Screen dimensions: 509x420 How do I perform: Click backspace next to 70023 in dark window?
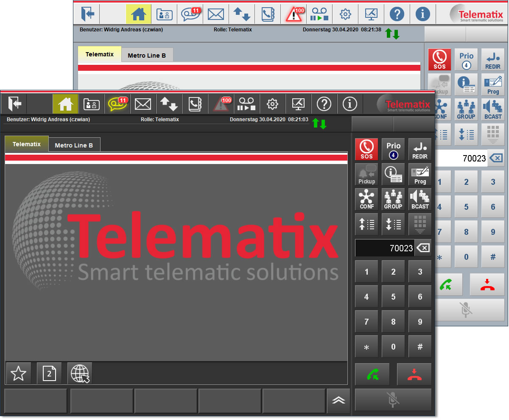point(423,248)
